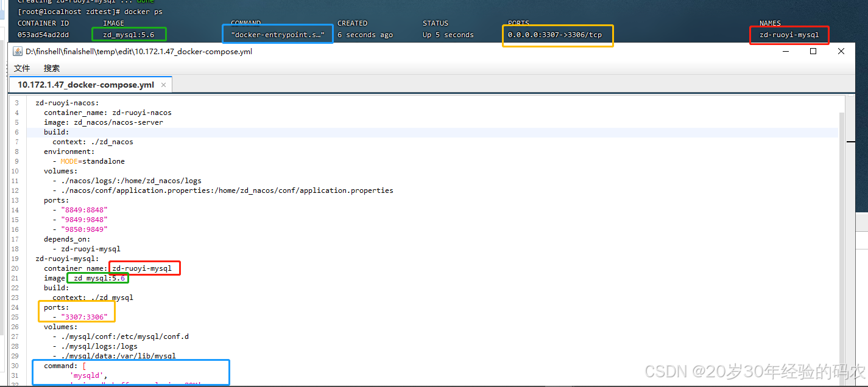Click container ID 053ad54ad2dd in terminal
868x387 pixels.
pyautogui.click(x=43, y=35)
